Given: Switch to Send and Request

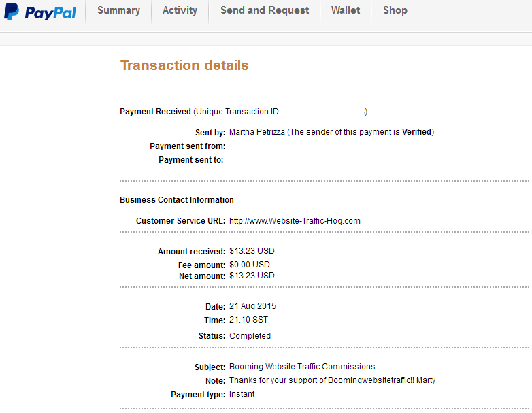Looking at the screenshot, I should tap(265, 10).
